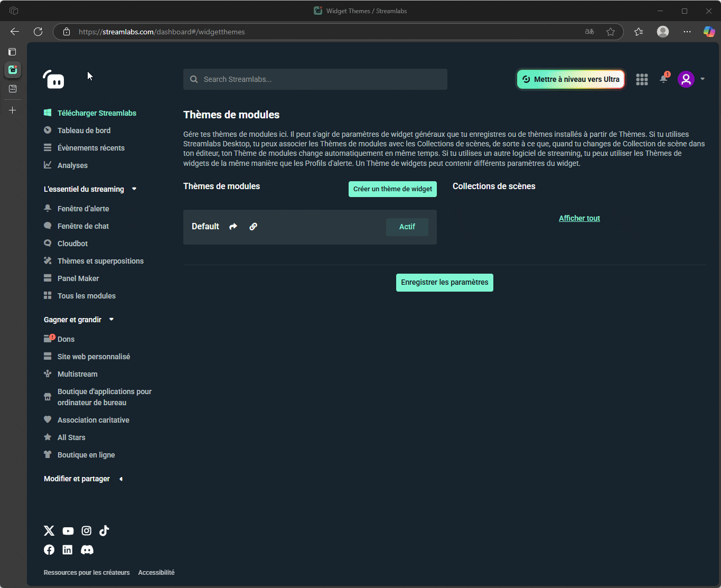Viewport: 721px width, 588px height.
Task: Collapse the L'essentiel du streaming section
Action: click(134, 189)
